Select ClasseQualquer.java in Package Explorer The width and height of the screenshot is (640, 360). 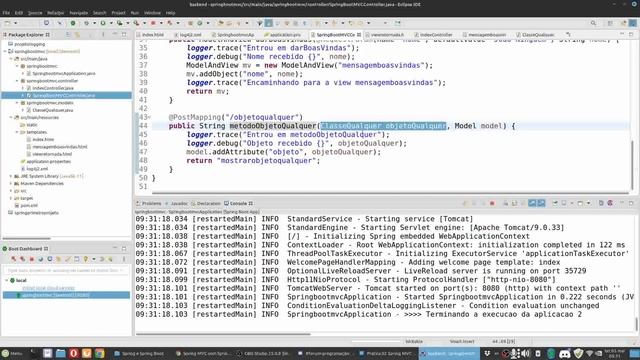[52, 110]
